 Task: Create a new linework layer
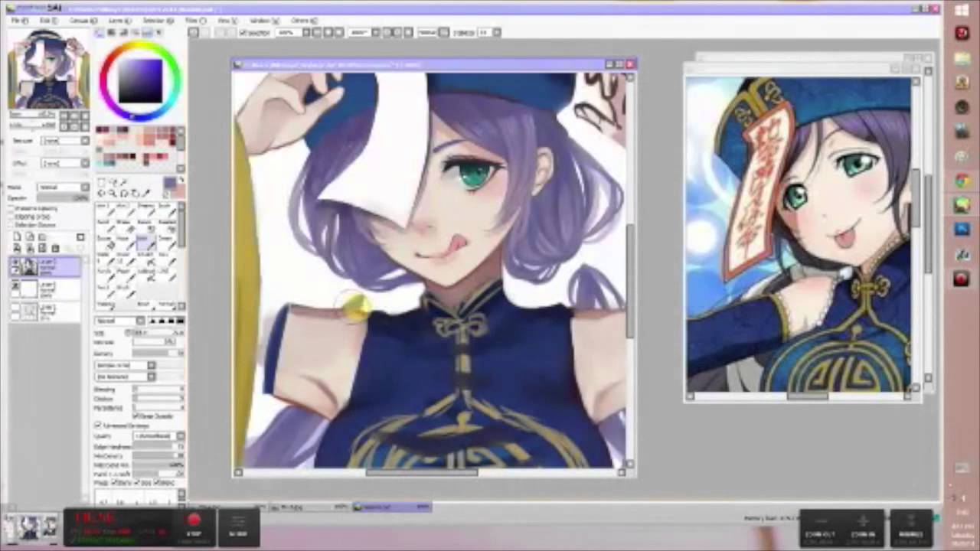30,237
